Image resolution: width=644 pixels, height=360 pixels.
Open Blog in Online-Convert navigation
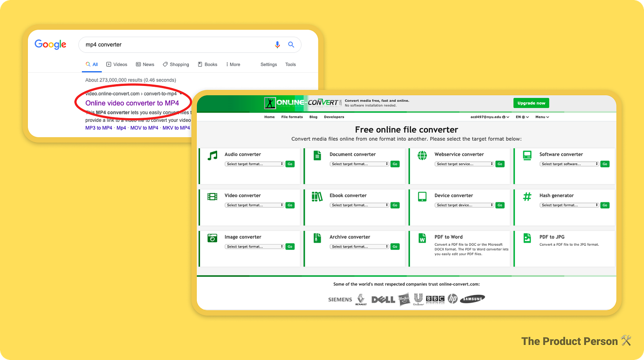point(314,117)
